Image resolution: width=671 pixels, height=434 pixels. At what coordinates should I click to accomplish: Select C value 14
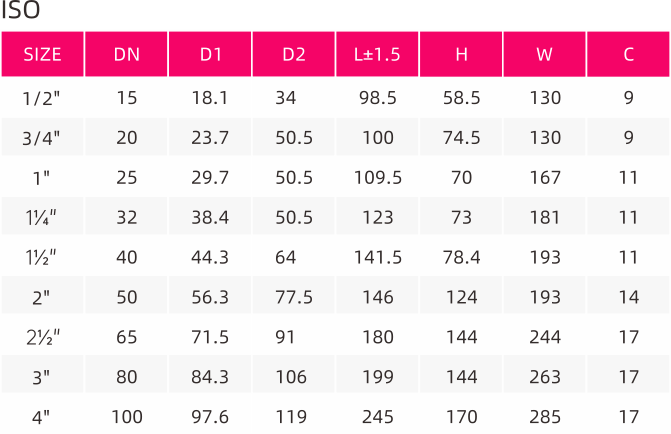[628, 297]
